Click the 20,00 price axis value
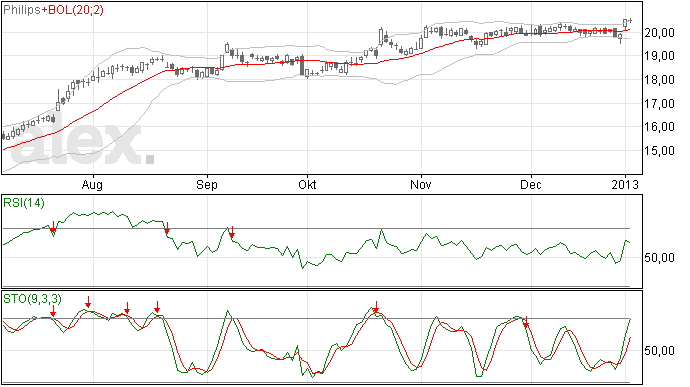Screen dimensions: 690x387 click(659, 33)
